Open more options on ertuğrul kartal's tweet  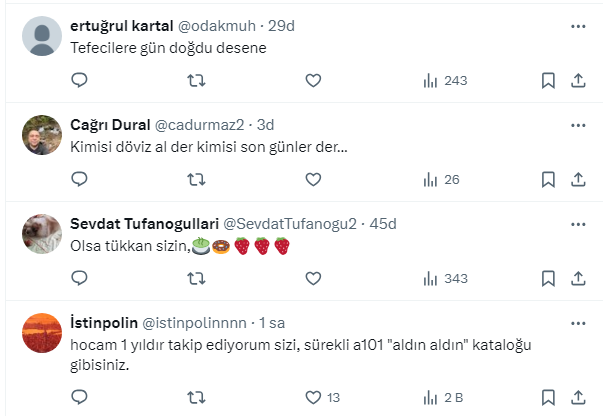578,26
